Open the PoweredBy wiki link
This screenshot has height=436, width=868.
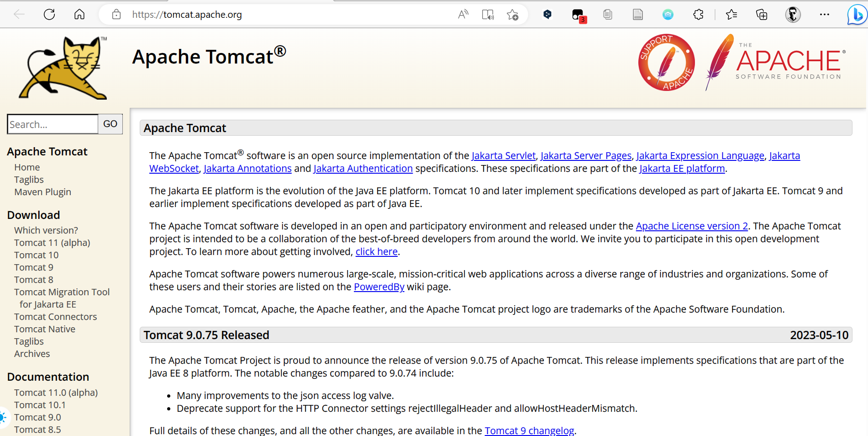click(x=379, y=287)
